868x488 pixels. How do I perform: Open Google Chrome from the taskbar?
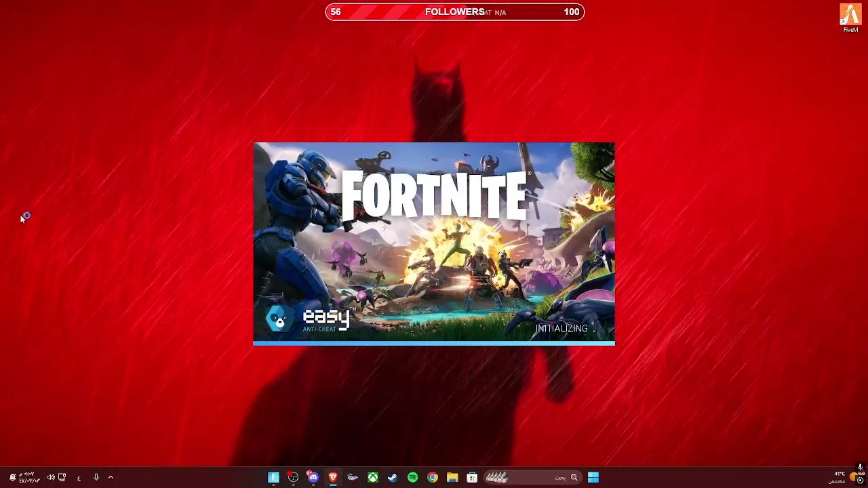433,477
